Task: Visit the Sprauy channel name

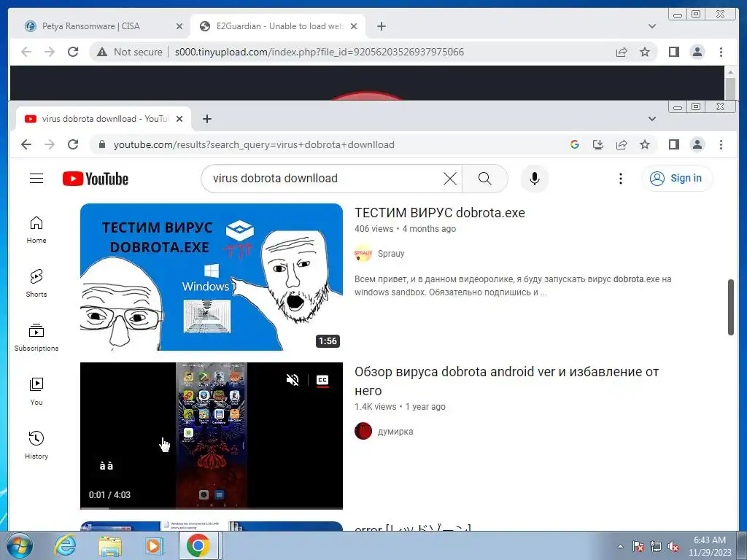Action: [391, 254]
